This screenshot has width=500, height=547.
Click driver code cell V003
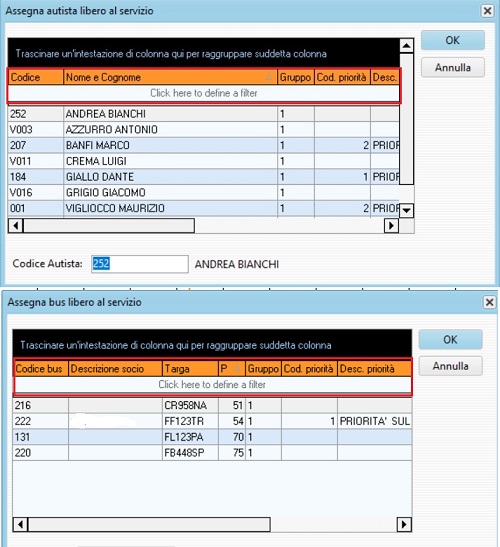(x=36, y=129)
